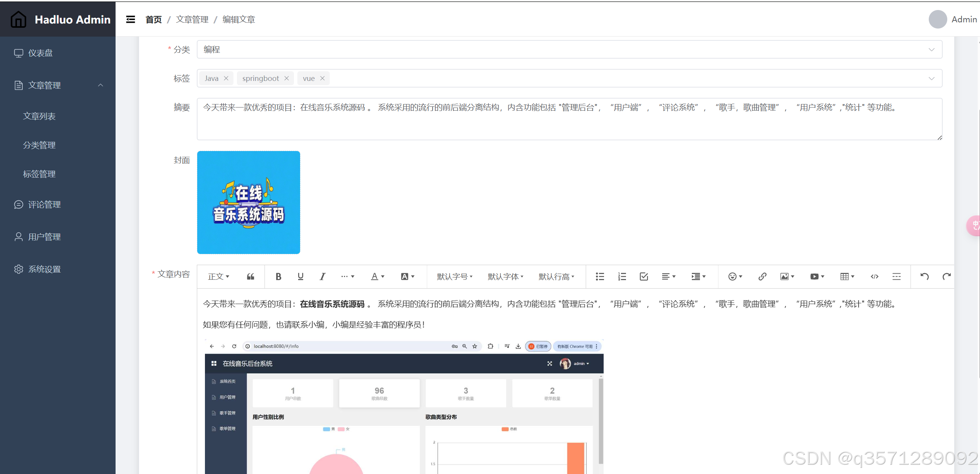The height and width of the screenshot is (474, 980).
Task: Remove the springboot tag
Action: click(287, 78)
